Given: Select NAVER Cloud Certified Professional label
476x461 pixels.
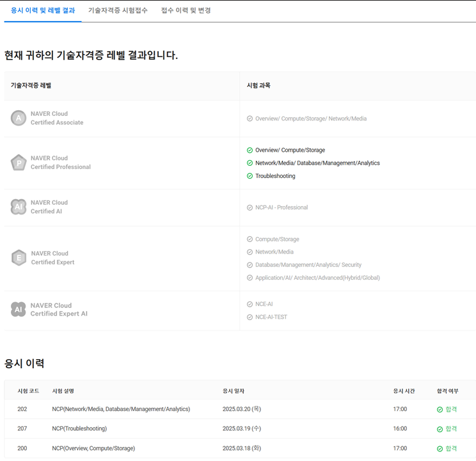Looking at the screenshot, I should tap(60, 163).
